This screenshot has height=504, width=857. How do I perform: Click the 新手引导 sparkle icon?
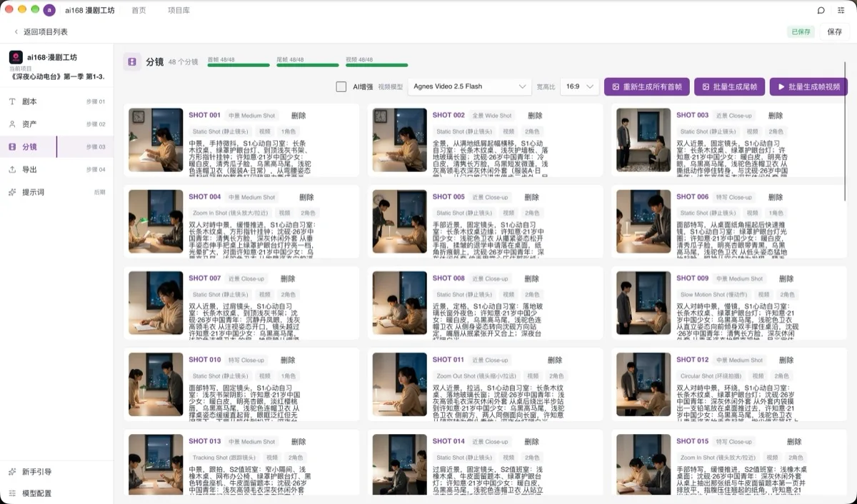(12, 472)
